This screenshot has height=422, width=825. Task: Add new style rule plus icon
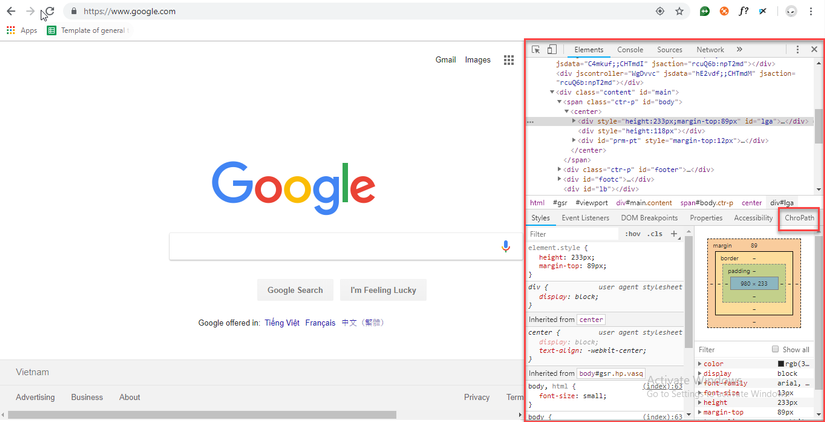click(x=673, y=234)
